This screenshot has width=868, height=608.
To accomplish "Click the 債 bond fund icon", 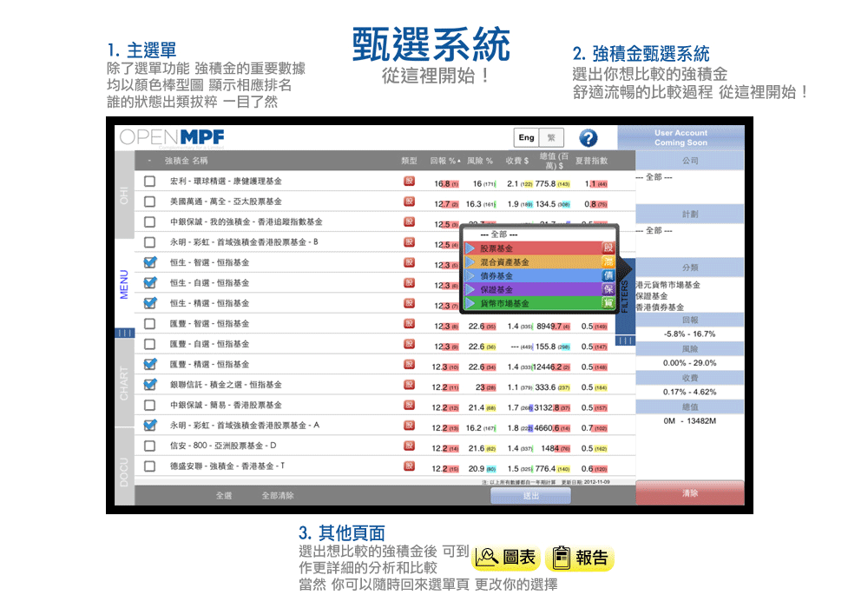I will [x=608, y=276].
